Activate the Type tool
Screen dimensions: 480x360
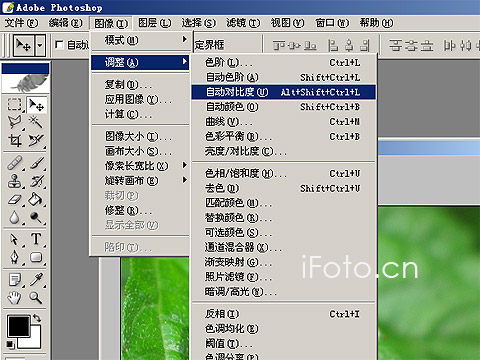point(36,239)
